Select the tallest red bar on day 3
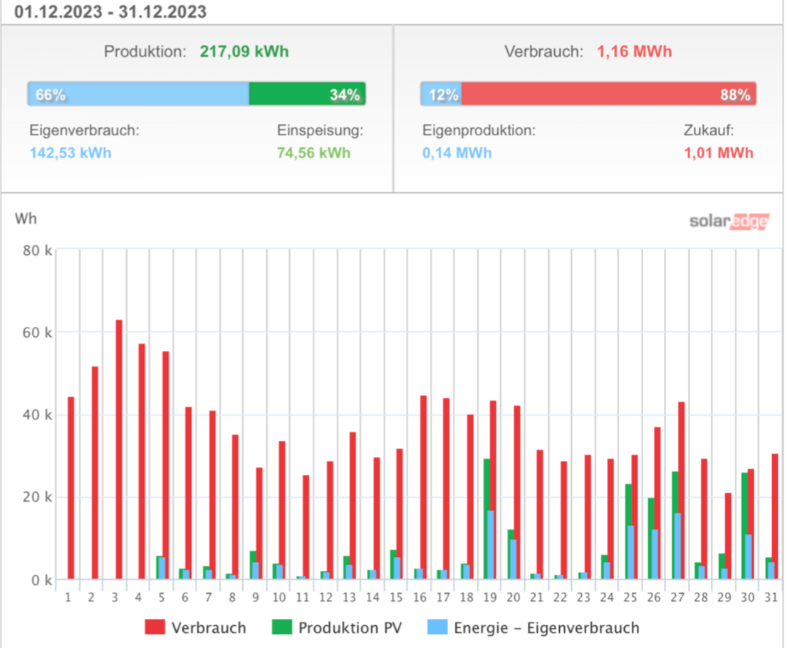 (119, 449)
